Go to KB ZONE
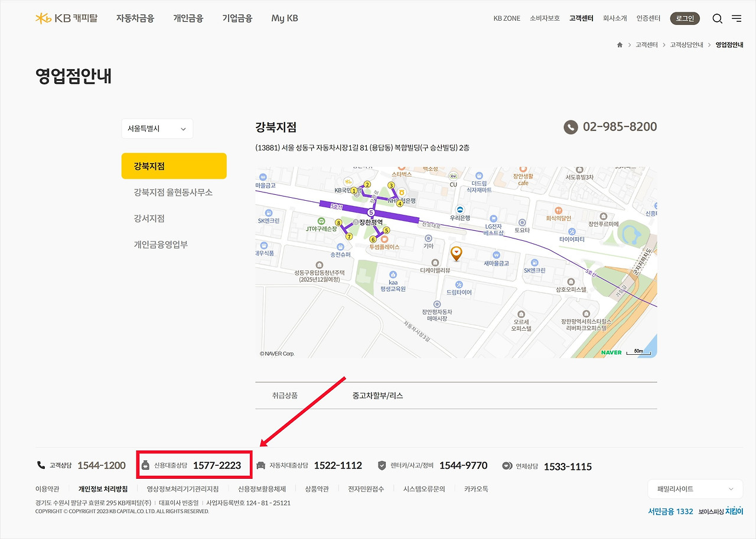Screen dimensions: 756x539 tap(507, 18)
